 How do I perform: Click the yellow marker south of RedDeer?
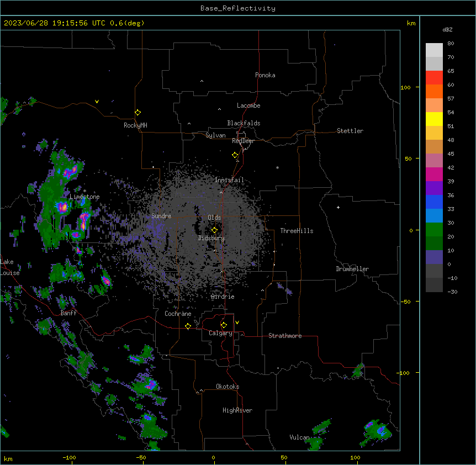click(x=235, y=155)
